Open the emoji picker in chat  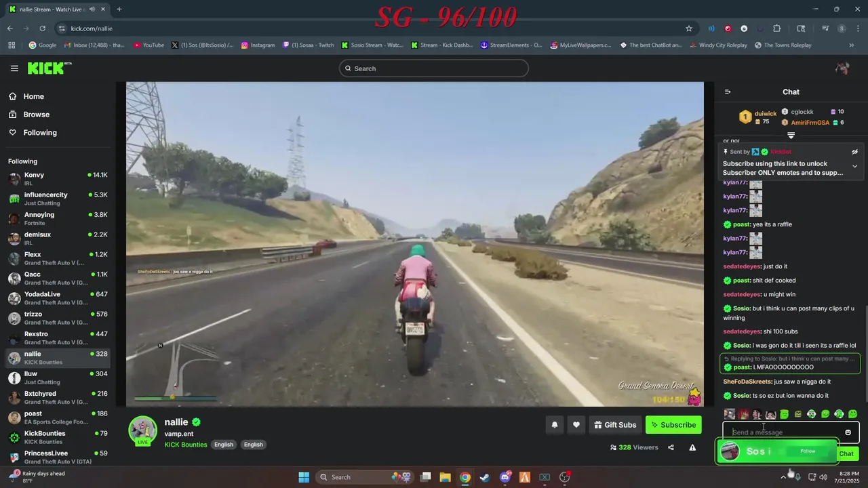tap(848, 432)
